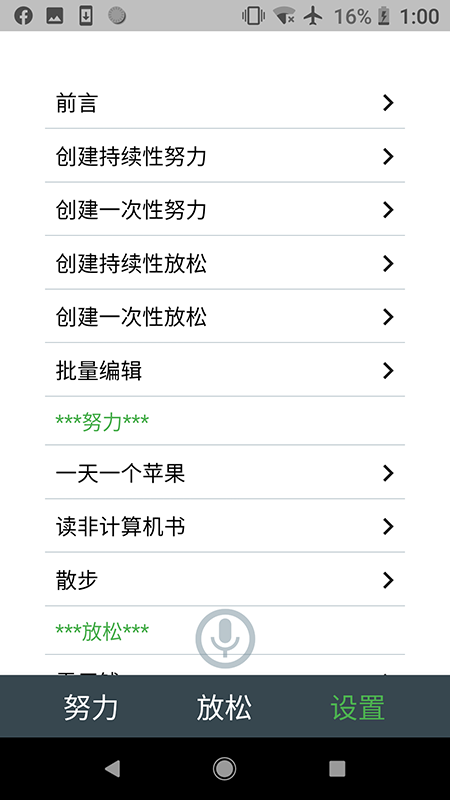The width and height of the screenshot is (450, 800).
Task: Tap the Android recent apps square button
Action: click(x=337, y=768)
